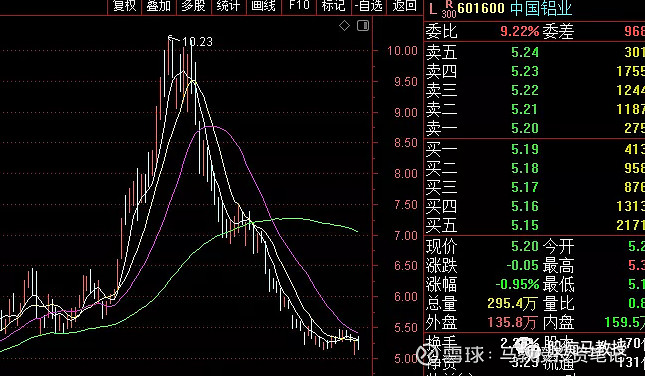This screenshot has width=645, height=376.
Task: Click the 外盘 value 135.8万
Action: (x=512, y=323)
